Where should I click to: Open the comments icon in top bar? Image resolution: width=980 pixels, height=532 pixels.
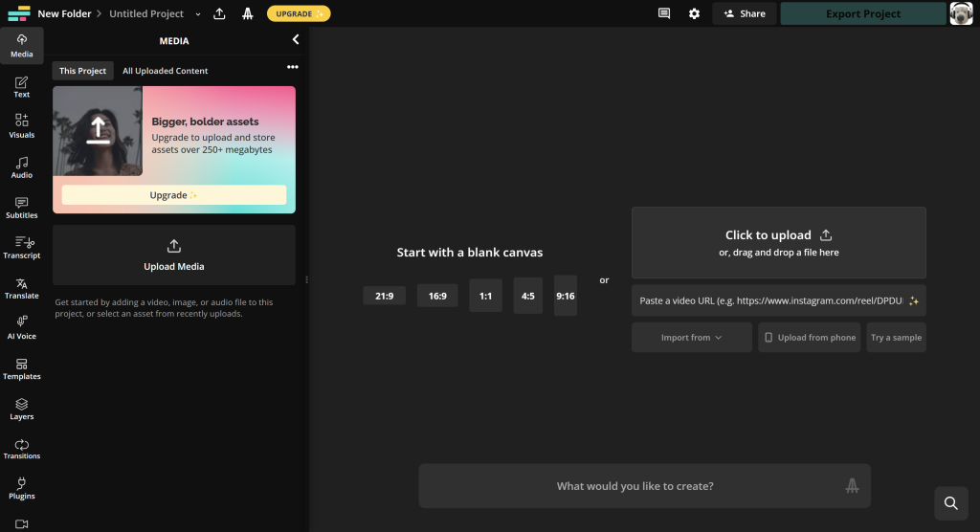pyautogui.click(x=664, y=13)
